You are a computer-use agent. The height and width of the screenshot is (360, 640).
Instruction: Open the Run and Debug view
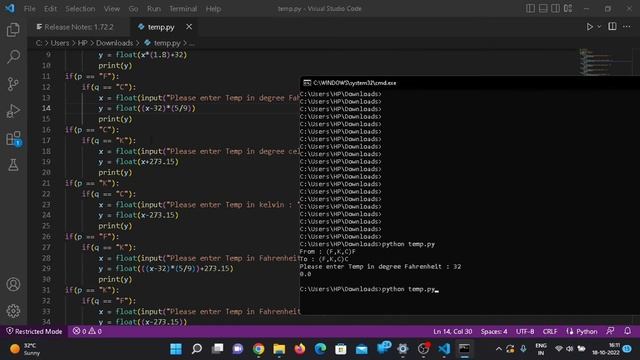coord(13,111)
